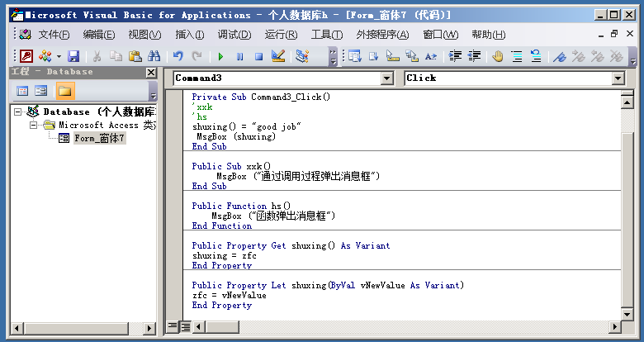The image size is (644, 342).
Task: Click the List Constants icon
Action: 374,56
